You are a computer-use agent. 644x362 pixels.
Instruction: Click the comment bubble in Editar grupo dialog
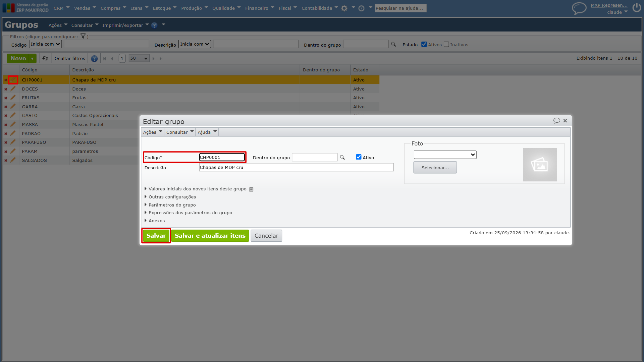pos(556,121)
